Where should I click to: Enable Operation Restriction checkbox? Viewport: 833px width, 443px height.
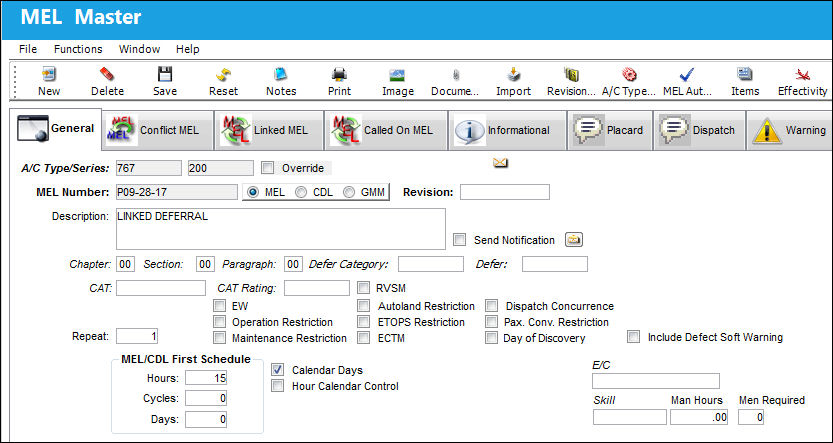pos(219,322)
